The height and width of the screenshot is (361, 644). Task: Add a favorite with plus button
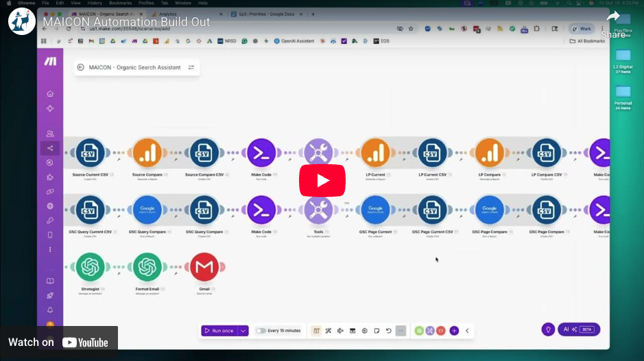pyautogui.click(x=454, y=331)
